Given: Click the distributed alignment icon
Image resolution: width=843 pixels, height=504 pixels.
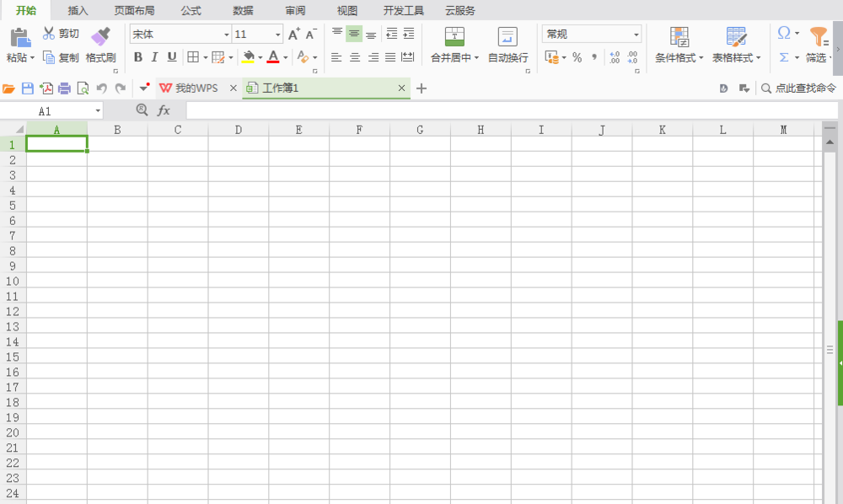Looking at the screenshot, I should click(x=408, y=57).
